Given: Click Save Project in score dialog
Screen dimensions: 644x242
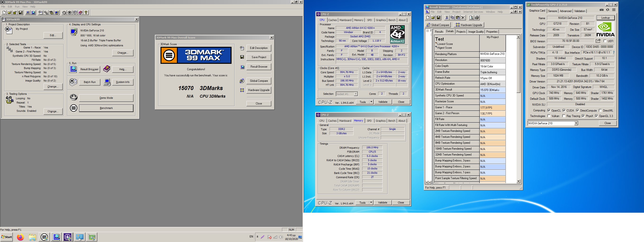Looking at the screenshot, I should [x=259, y=57].
